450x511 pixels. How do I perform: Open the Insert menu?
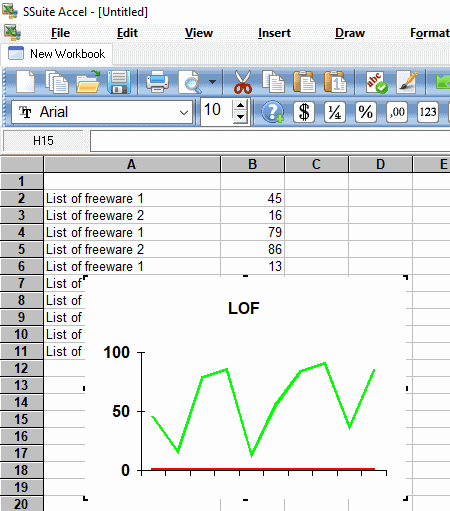(x=274, y=33)
